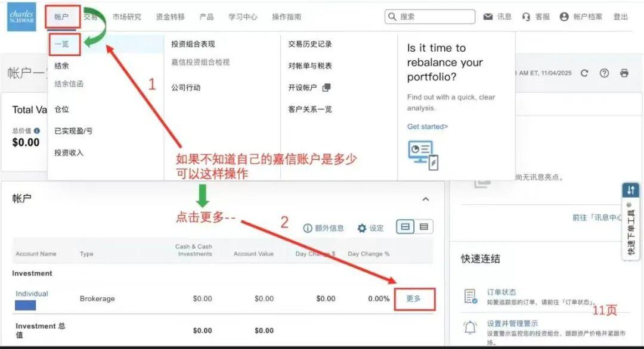Click the swap arrows icon on side tab
Screen dimensions: 644x349
tap(631, 190)
